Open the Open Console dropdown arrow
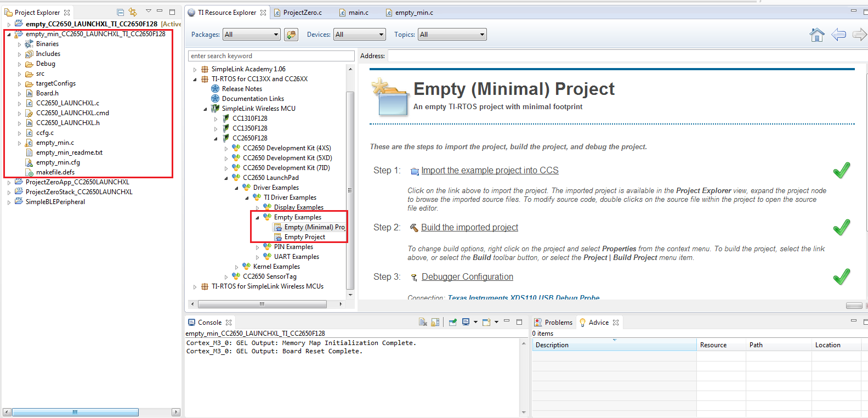868x418 pixels. [496, 322]
